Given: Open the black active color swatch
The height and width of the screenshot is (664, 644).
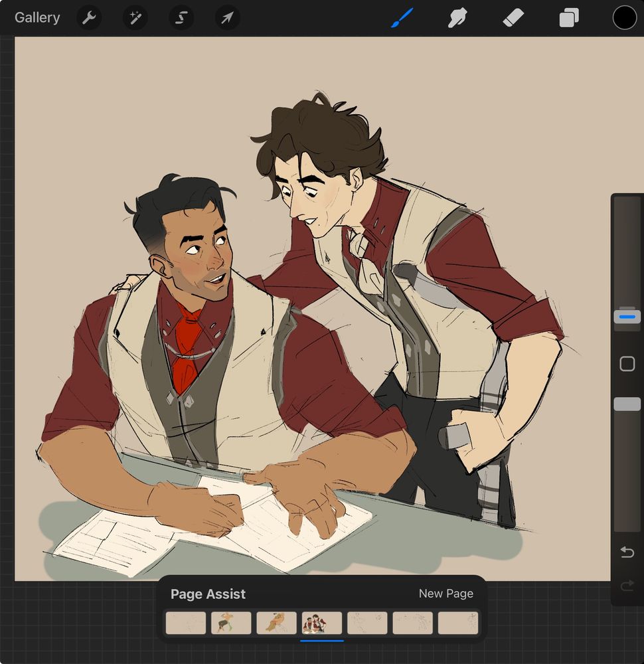Looking at the screenshot, I should coord(625,18).
